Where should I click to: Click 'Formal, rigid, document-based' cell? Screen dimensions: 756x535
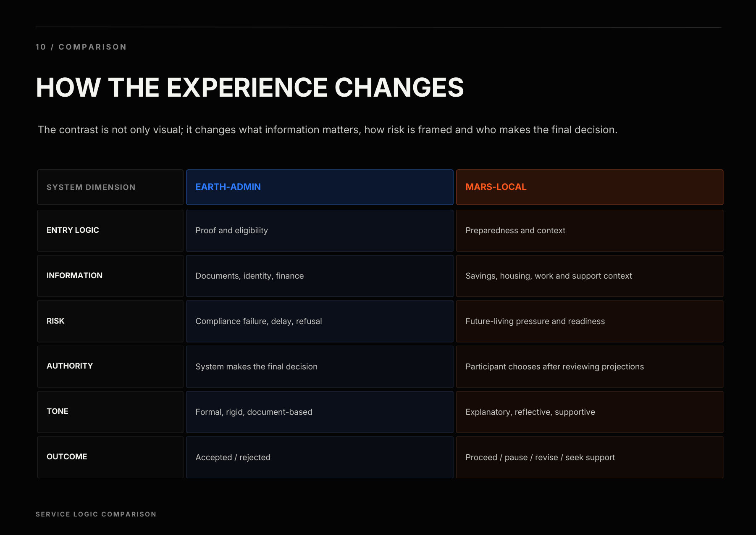pos(320,412)
